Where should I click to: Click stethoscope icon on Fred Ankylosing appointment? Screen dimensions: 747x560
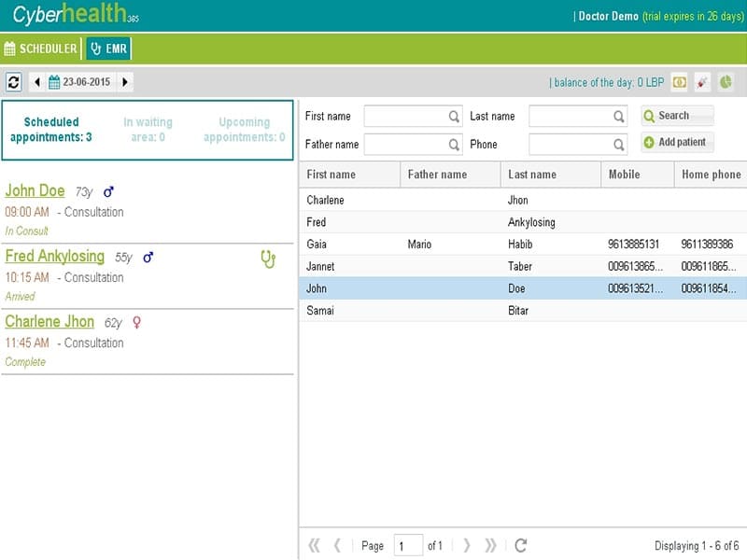pyautogui.click(x=268, y=259)
